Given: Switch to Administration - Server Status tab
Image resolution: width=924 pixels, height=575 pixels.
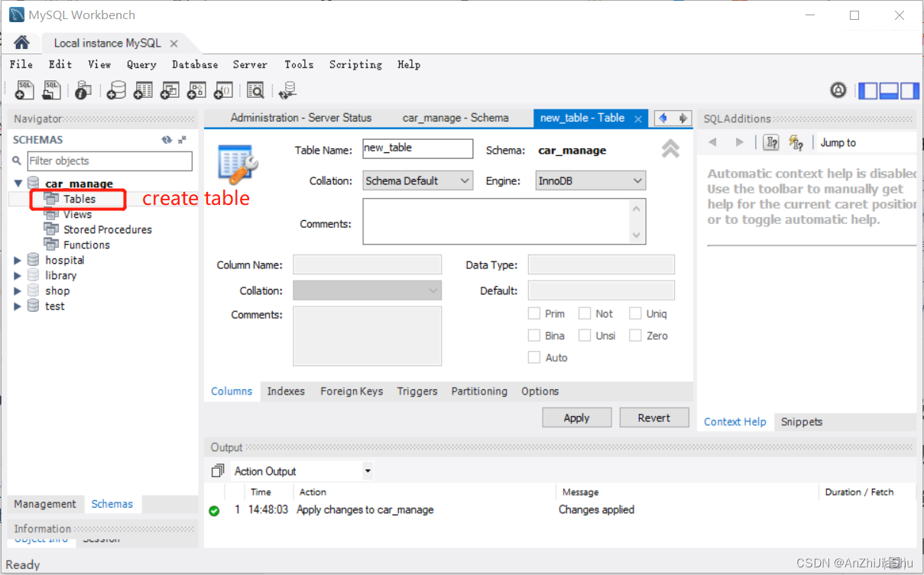Looking at the screenshot, I should pos(301,118).
